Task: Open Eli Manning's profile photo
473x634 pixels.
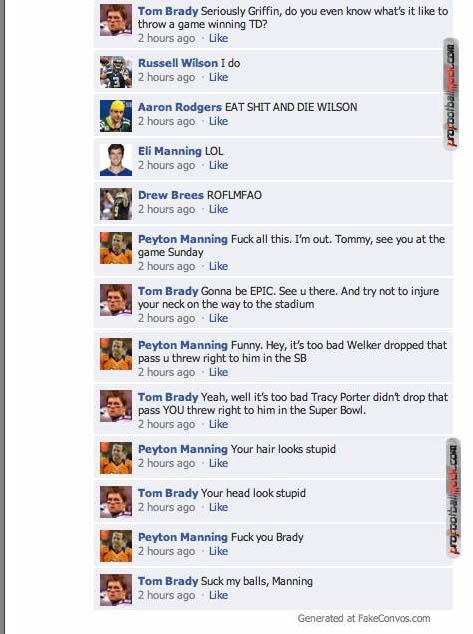Action: click(116, 160)
